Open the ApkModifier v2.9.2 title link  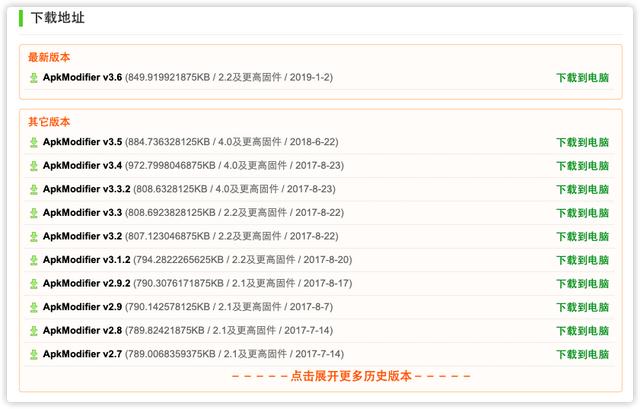[87, 283]
